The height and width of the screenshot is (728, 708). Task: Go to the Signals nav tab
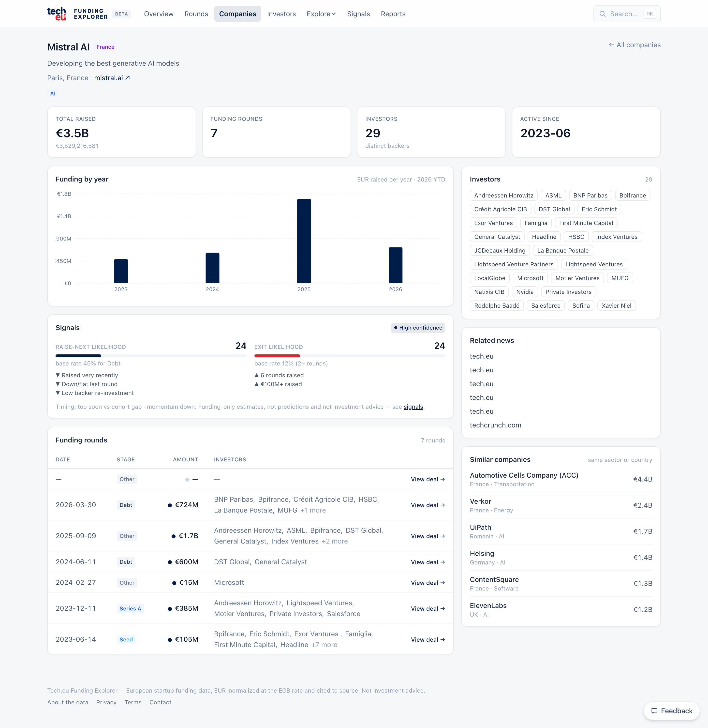click(x=358, y=14)
